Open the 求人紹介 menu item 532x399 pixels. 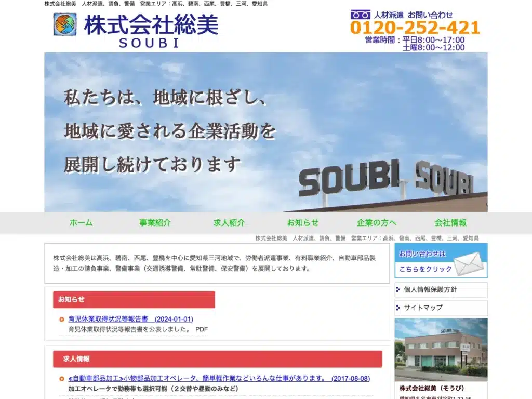pyautogui.click(x=229, y=222)
